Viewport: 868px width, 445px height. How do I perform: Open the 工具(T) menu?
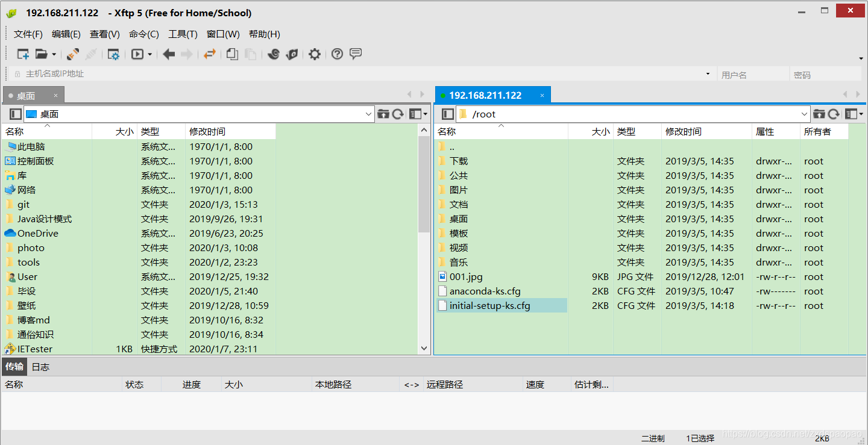coord(183,34)
